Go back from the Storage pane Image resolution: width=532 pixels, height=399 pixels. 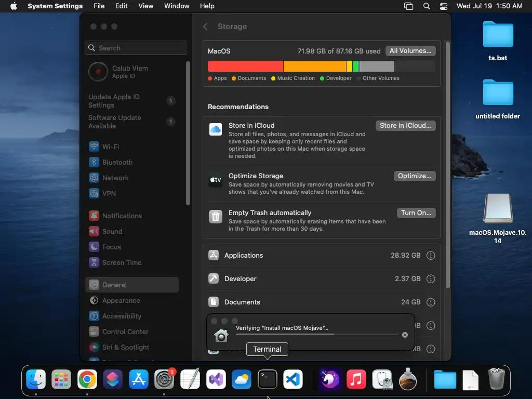click(x=205, y=26)
